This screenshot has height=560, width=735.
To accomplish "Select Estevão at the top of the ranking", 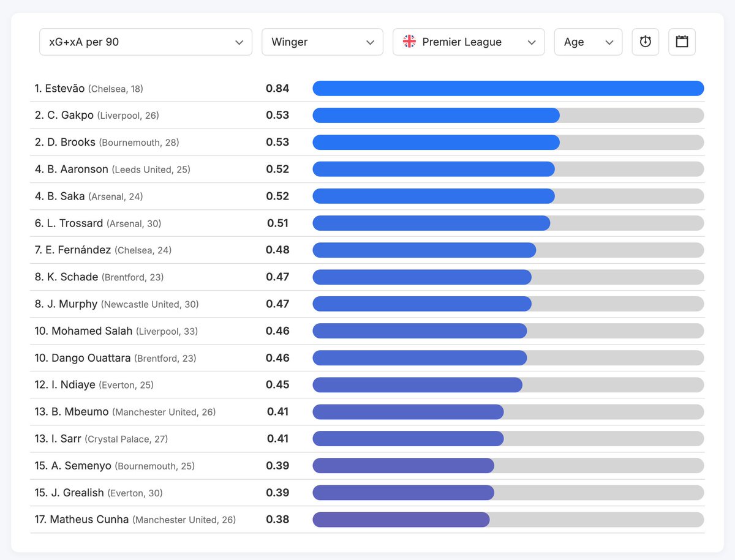I will pos(58,88).
